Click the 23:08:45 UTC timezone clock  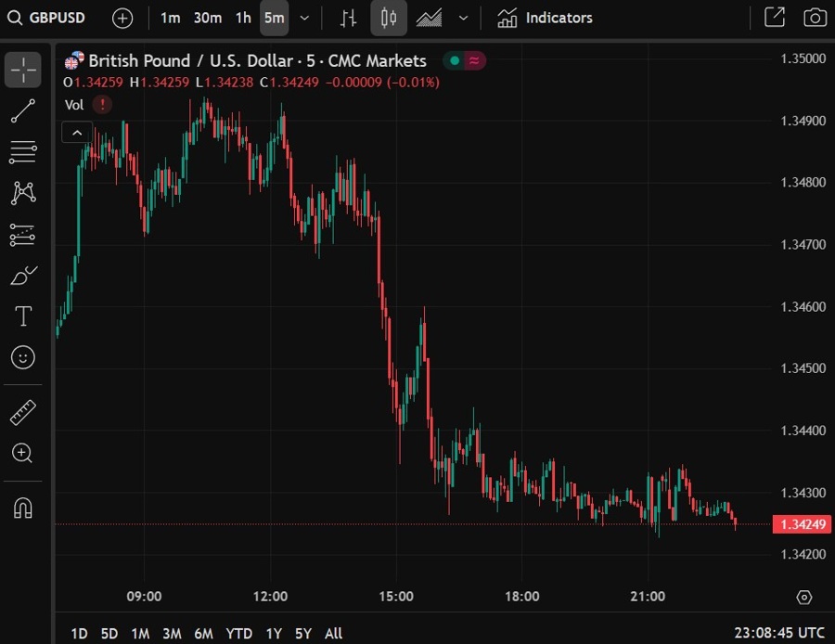click(779, 633)
